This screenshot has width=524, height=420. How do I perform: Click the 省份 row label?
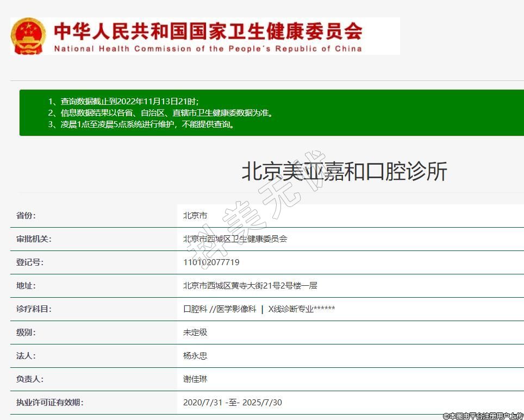click(x=26, y=216)
